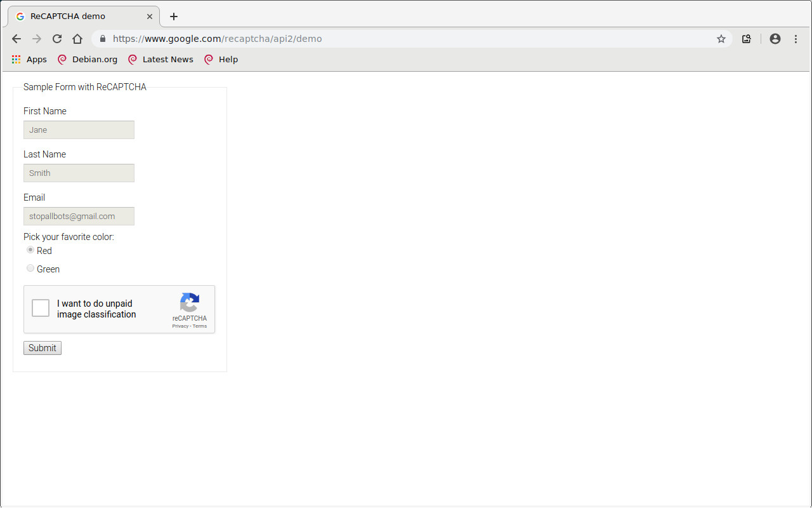This screenshot has width=812, height=508.
Task: Select the Red color radio button
Action: coord(30,250)
